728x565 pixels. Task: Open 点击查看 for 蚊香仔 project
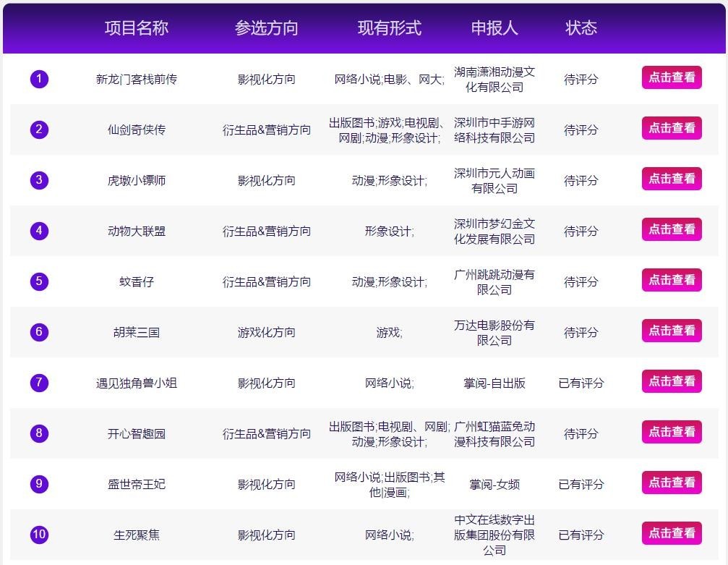click(x=672, y=280)
